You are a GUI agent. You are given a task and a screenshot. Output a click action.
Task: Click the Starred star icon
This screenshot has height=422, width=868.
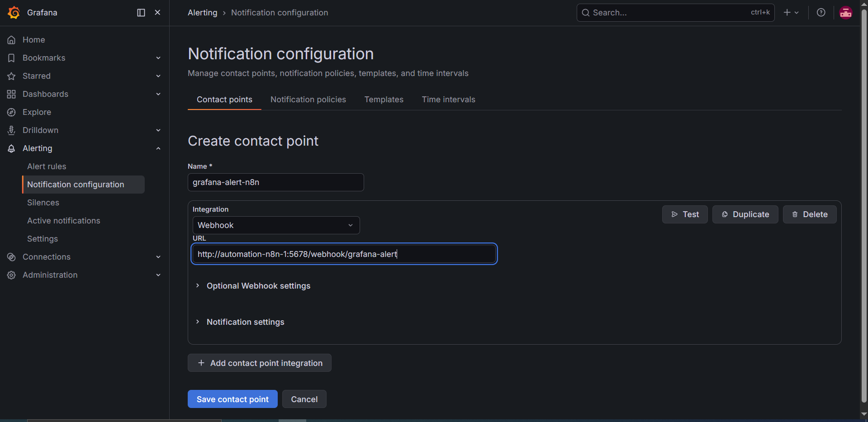pos(11,76)
